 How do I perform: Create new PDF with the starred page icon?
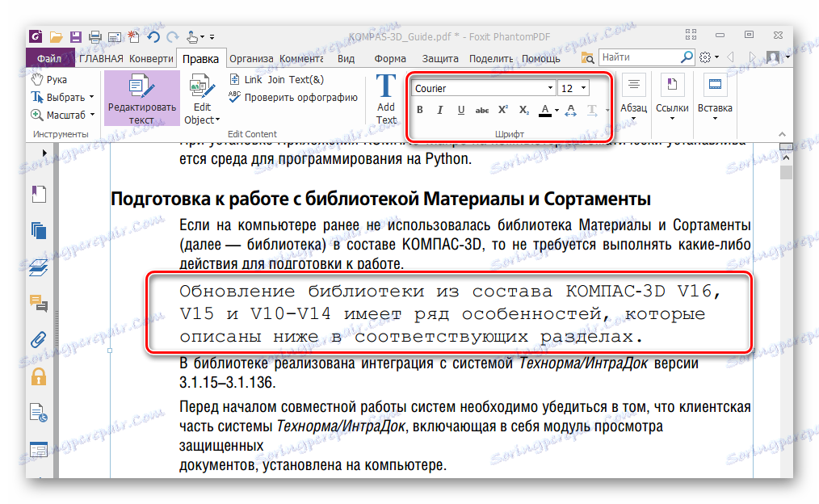point(134,36)
